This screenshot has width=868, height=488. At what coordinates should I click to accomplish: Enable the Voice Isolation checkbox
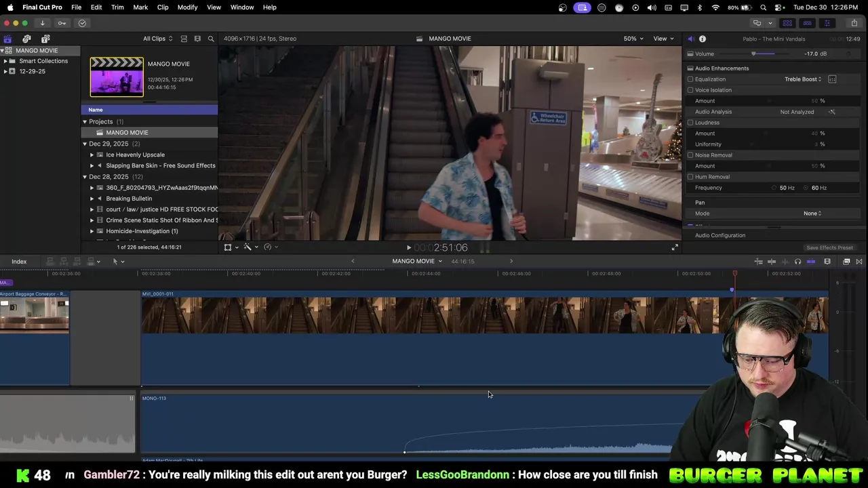coord(690,90)
